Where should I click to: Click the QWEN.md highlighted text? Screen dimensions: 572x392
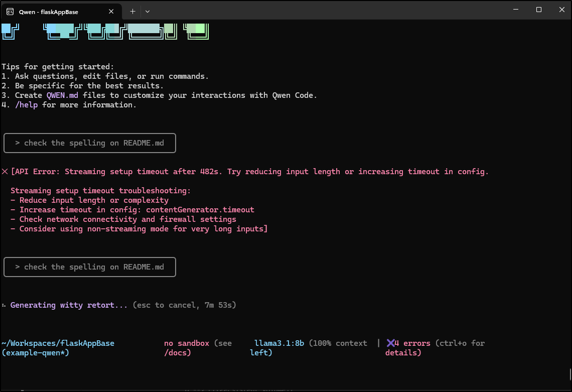tap(62, 95)
